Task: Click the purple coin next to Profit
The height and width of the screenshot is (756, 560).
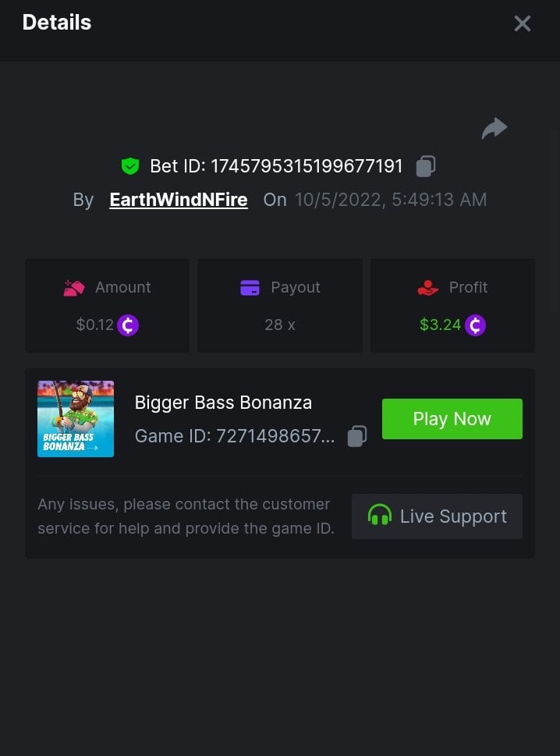Action: (x=475, y=325)
